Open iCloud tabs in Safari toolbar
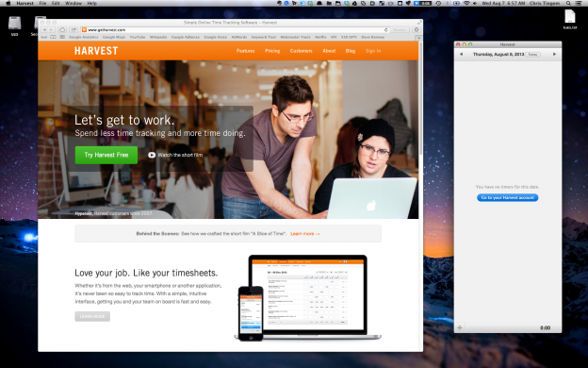 pyautogui.click(x=62, y=29)
